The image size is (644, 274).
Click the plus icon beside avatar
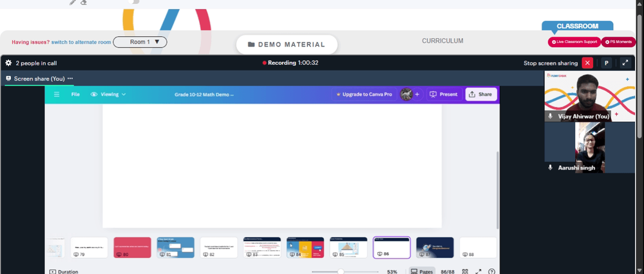(x=417, y=94)
